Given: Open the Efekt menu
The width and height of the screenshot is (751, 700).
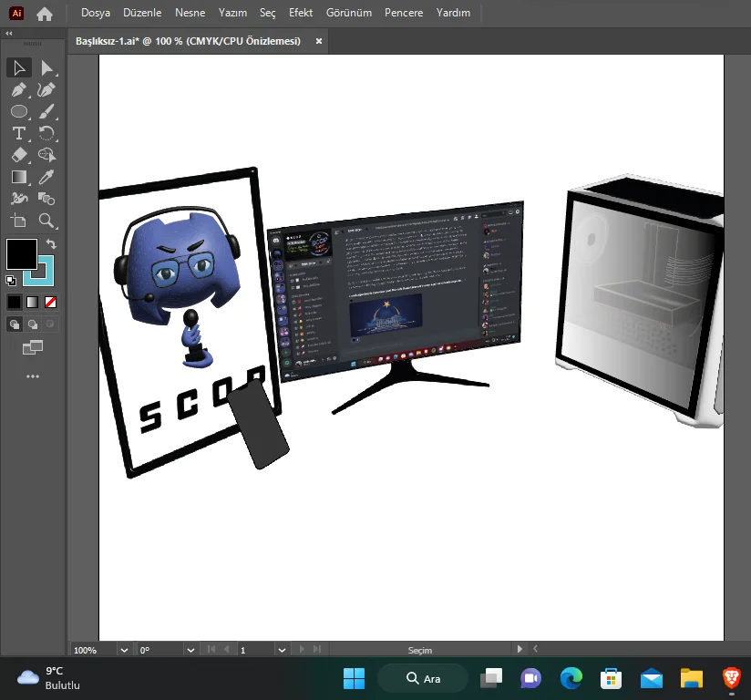Looking at the screenshot, I should (301, 13).
